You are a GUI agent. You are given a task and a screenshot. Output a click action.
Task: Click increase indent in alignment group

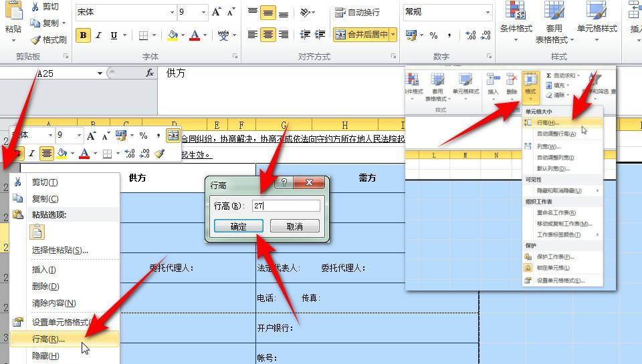tap(320, 34)
